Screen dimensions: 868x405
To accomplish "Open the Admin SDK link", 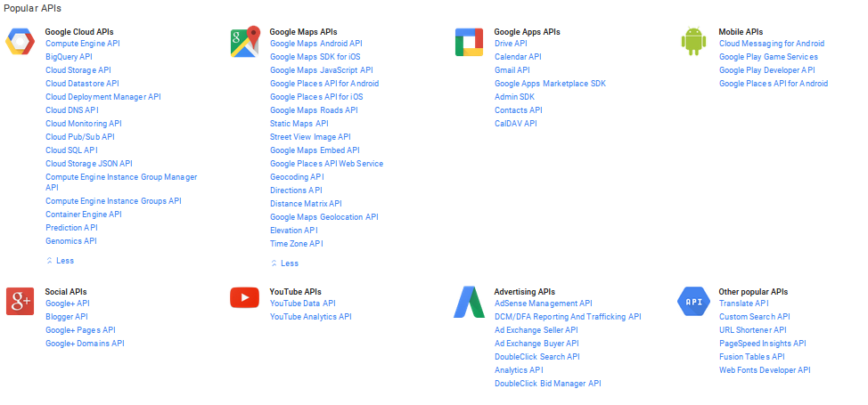I will (515, 97).
